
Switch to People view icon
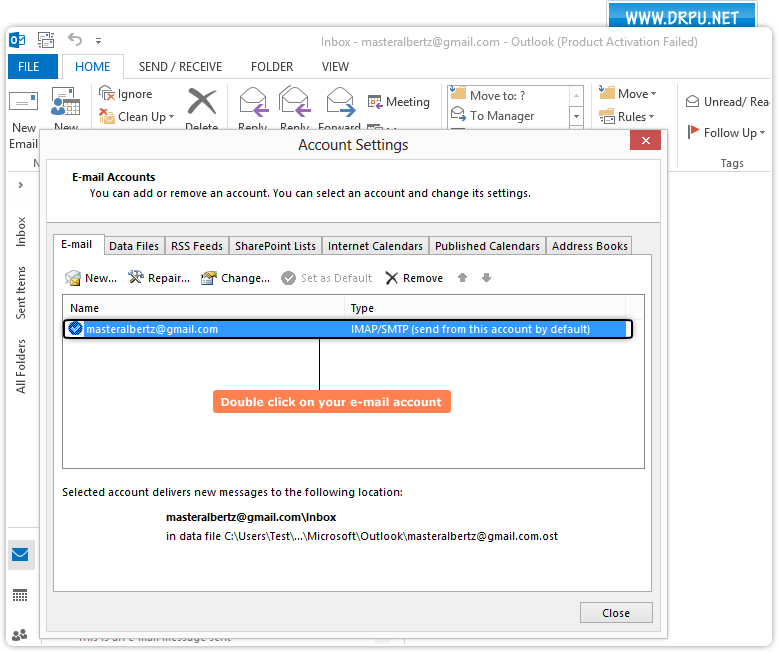pos(20,635)
